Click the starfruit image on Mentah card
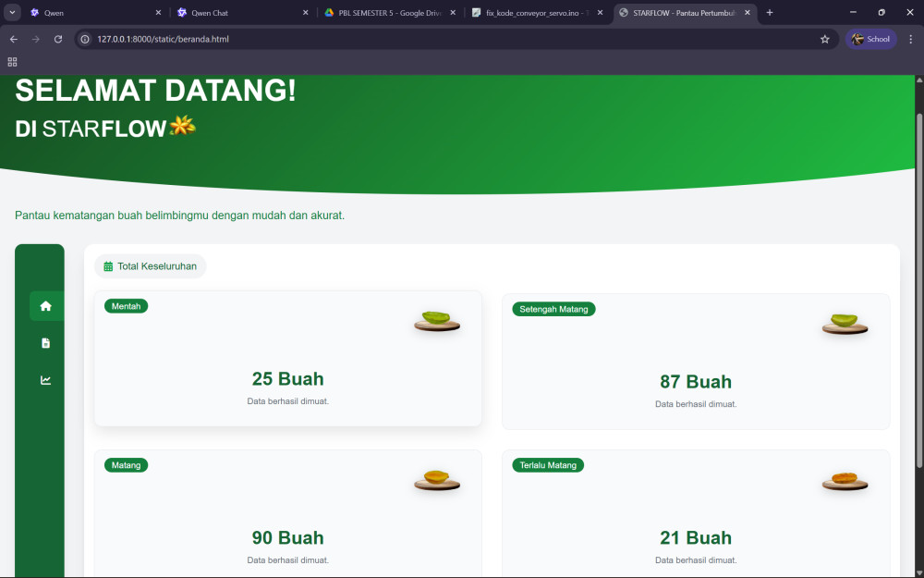 coord(437,321)
